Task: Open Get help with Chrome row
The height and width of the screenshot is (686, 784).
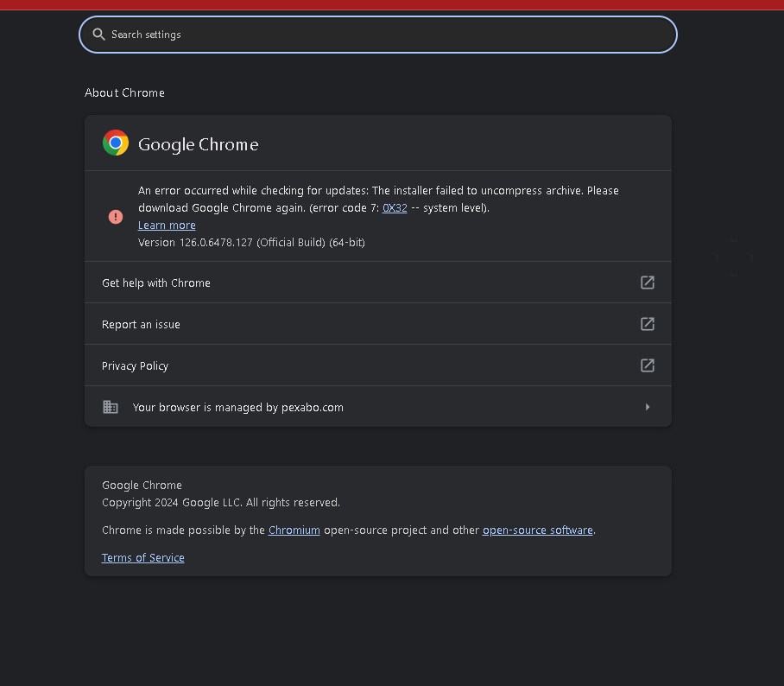Action: tap(378, 283)
